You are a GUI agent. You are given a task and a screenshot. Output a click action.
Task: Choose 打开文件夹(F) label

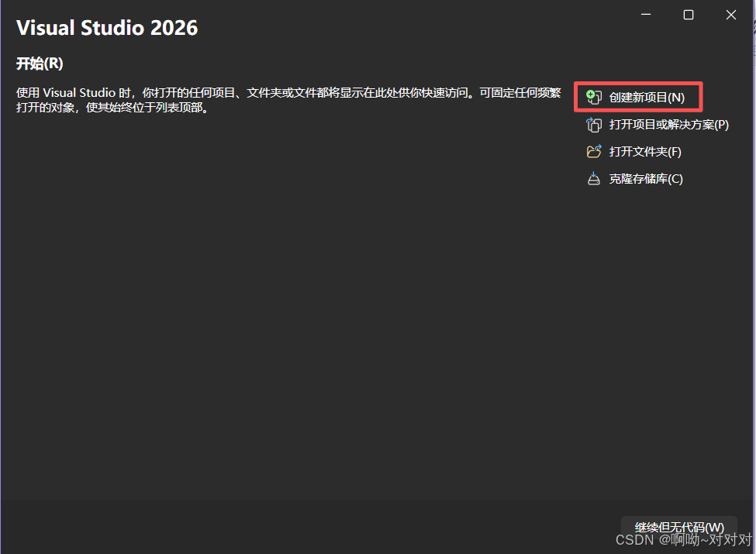coord(645,152)
